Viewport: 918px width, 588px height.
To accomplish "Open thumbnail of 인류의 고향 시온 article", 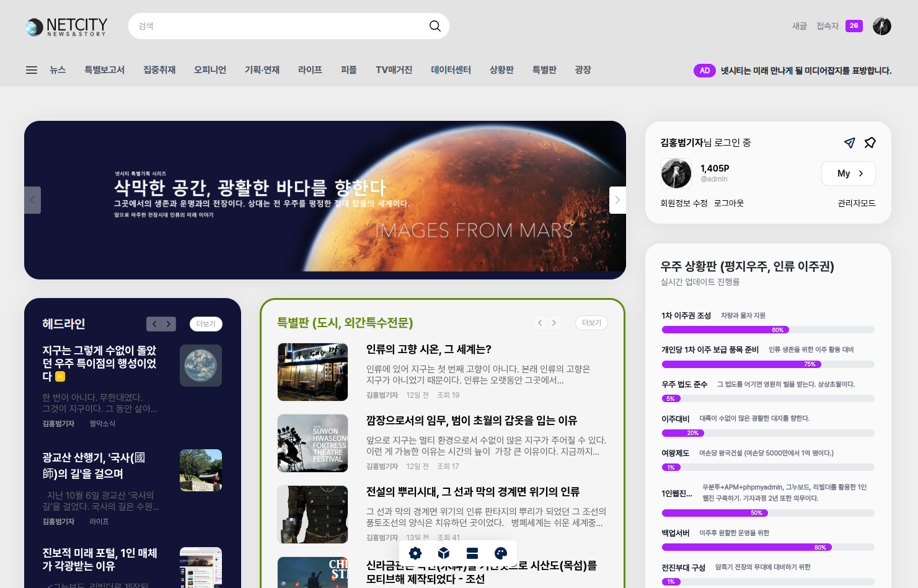I will tap(312, 372).
